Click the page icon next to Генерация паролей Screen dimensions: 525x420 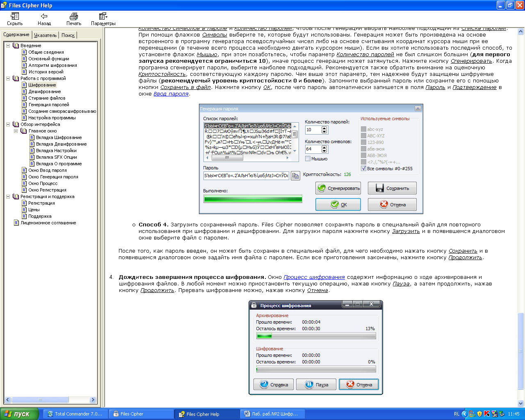[24, 105]
